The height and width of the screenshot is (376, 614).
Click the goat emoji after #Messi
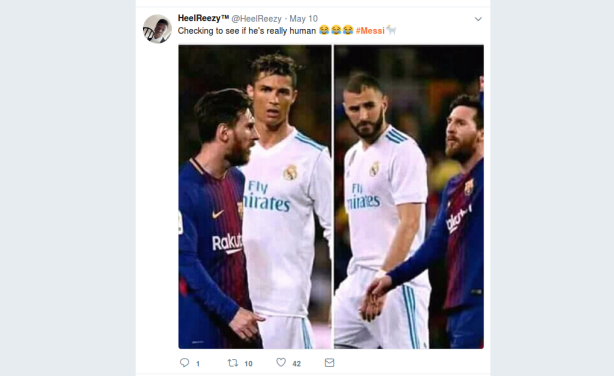(x=391, y=30)
